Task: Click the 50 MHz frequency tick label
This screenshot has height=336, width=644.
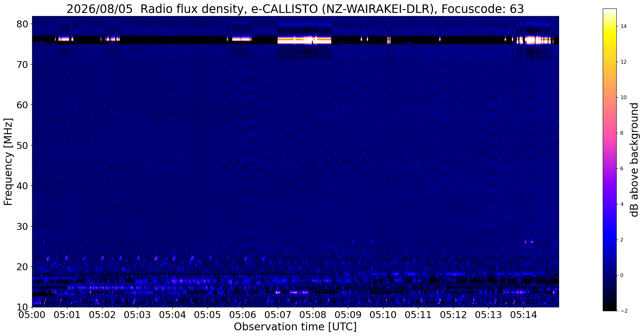Action: pyautogui.click(x=23, y=145)
